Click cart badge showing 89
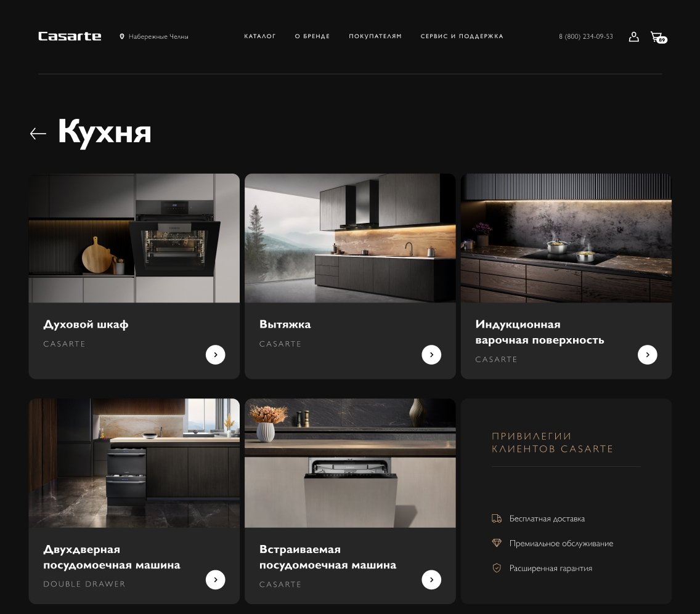700x614 pixels. [662, 40]
